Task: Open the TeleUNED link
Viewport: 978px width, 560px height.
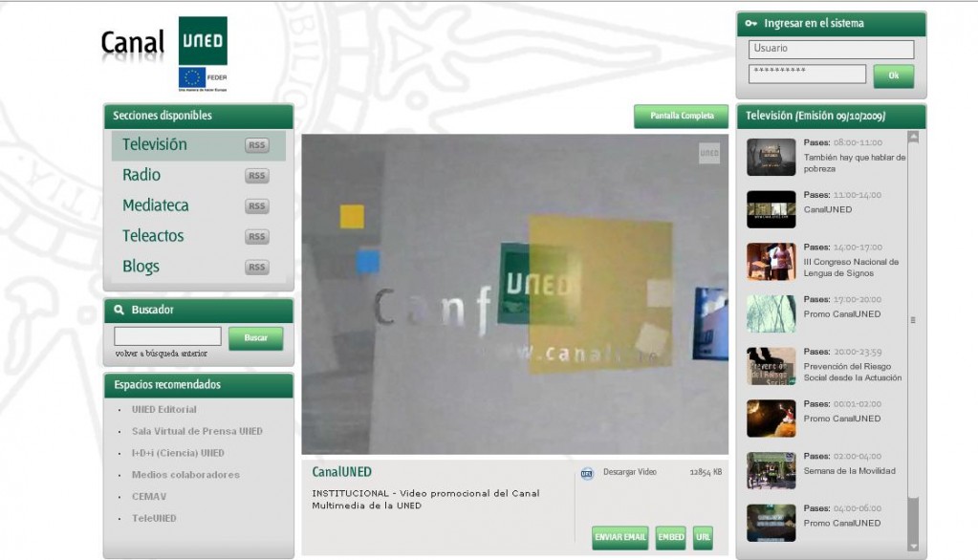Action: point(154,519)
